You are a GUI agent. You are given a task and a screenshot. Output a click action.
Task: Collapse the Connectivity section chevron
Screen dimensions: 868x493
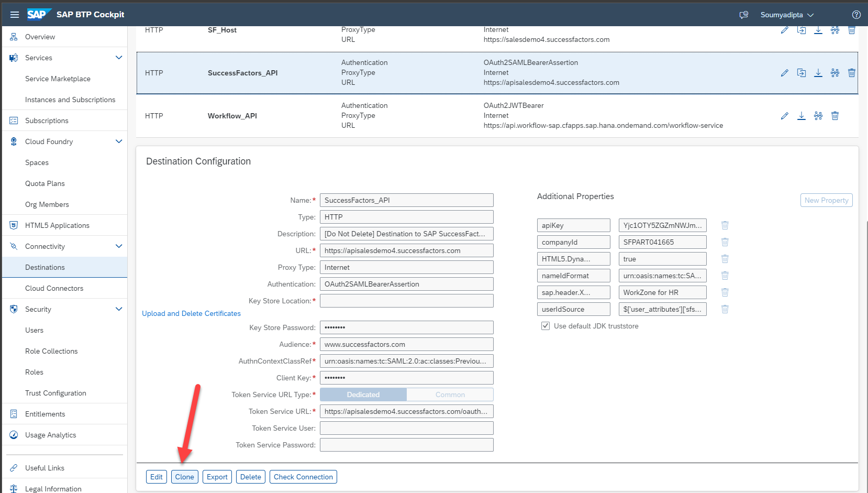click(119, 246)
